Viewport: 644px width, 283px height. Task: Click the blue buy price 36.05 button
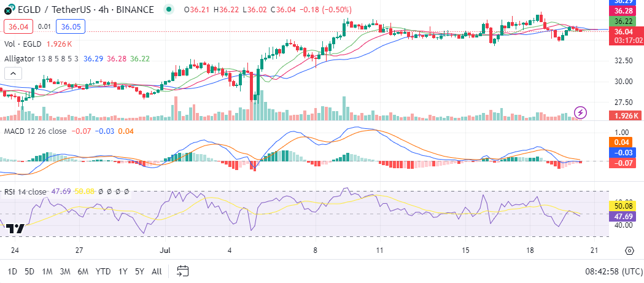[71, 26]
